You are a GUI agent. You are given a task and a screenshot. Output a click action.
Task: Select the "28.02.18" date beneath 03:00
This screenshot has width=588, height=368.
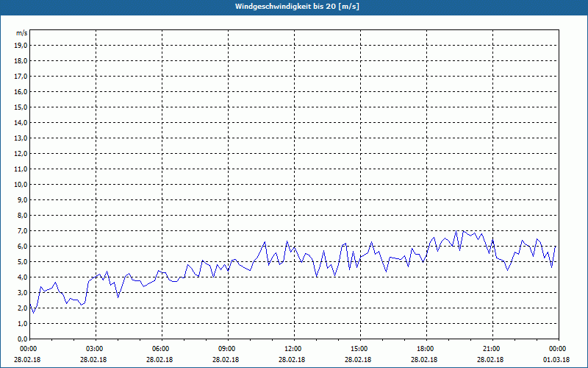coord(93,360)
